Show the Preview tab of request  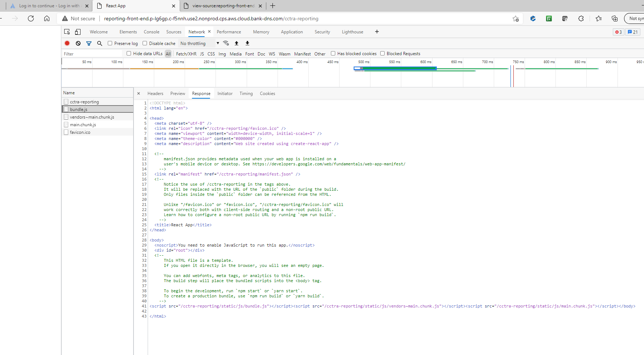(178, 94)
